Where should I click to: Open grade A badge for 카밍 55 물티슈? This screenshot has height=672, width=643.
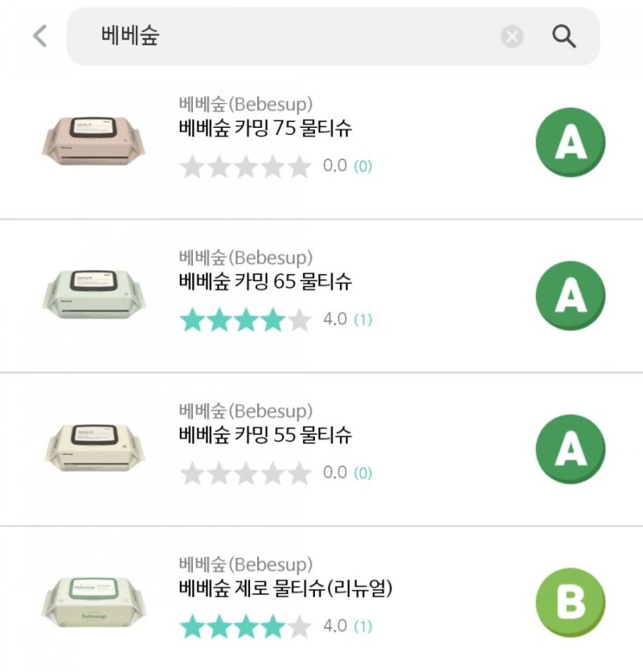[x=571, y=449]
